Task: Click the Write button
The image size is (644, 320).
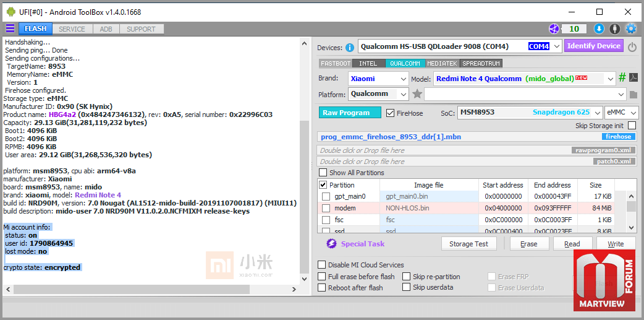Action: click(x=616, y=244)
